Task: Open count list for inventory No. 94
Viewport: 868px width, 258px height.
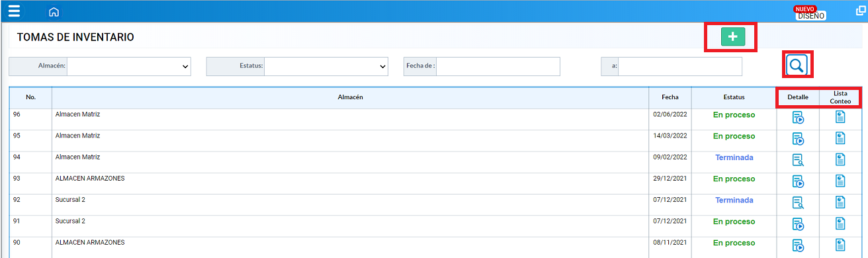Action: coord(840,159)
